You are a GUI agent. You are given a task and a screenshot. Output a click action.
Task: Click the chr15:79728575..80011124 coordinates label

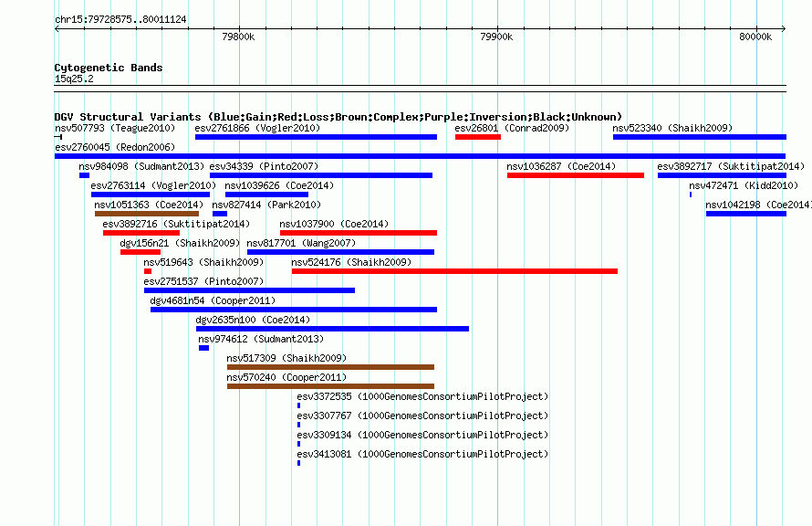(120, 20)
